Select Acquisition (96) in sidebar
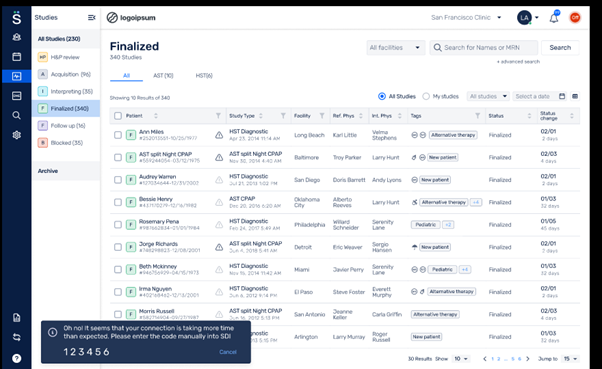 click(x=66, y=74)
